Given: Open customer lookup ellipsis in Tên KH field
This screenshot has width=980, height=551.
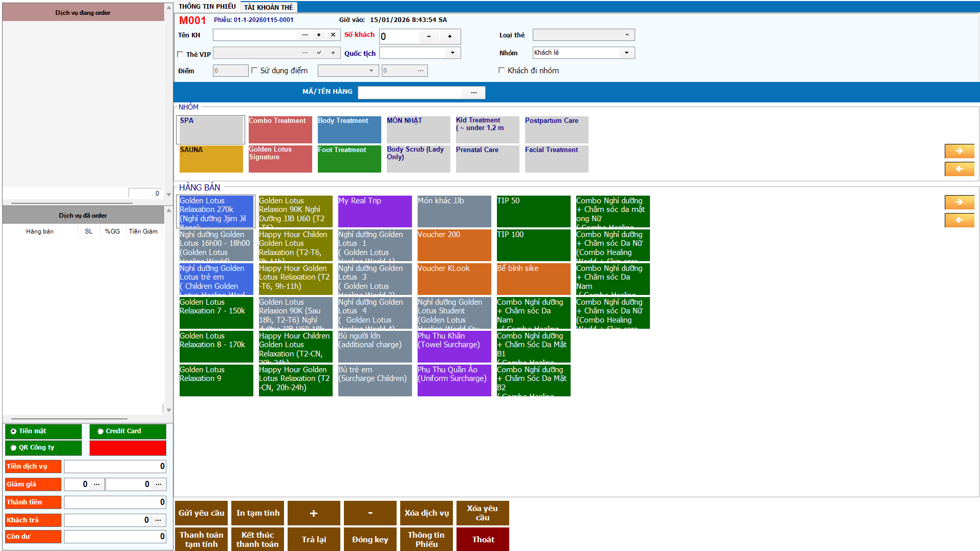Looking at the screenshot, I should point(305,35).
